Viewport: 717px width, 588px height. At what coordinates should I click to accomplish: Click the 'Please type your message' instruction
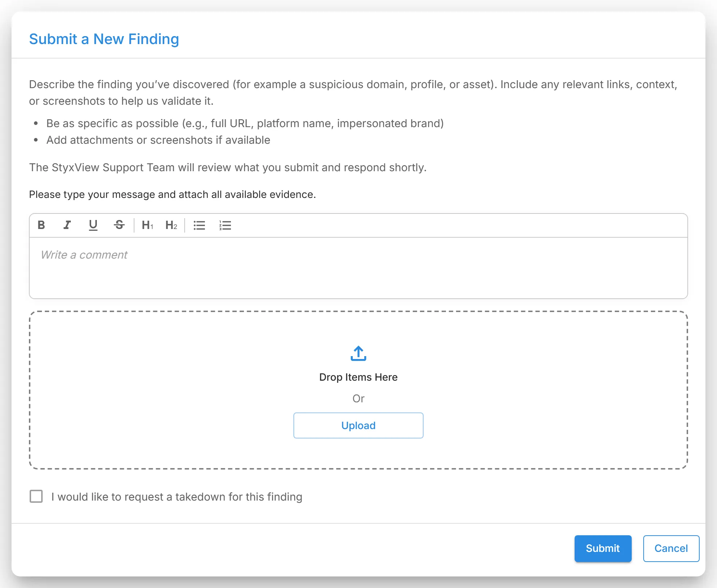coord(172,195)
